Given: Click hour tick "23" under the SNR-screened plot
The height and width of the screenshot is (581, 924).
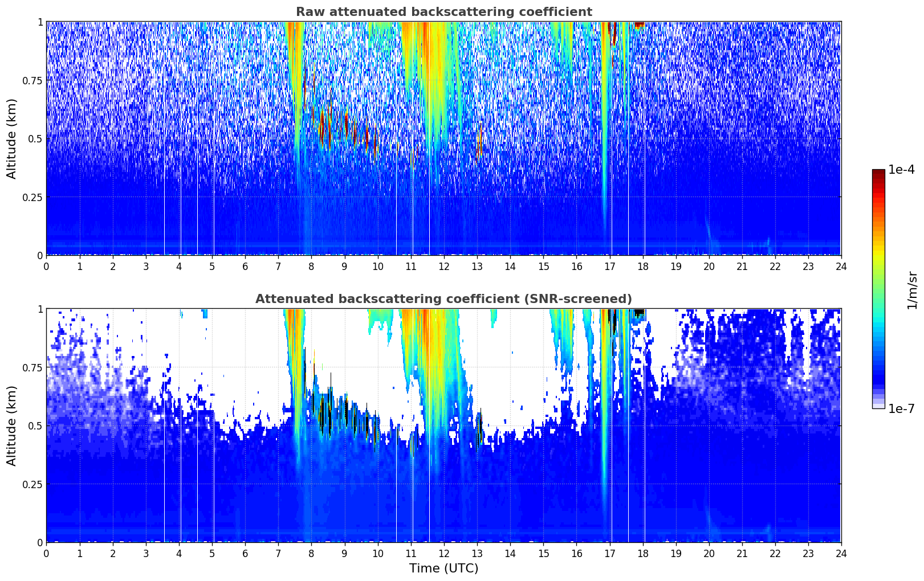Looking at the screenshot, I should pos(808,553).
